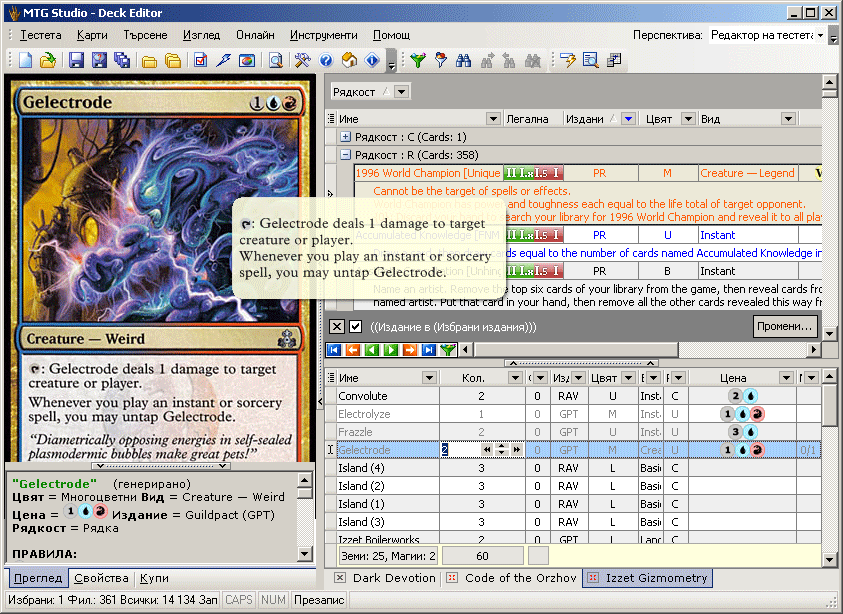Click the X box to clear filter

[x=337, y=327]
